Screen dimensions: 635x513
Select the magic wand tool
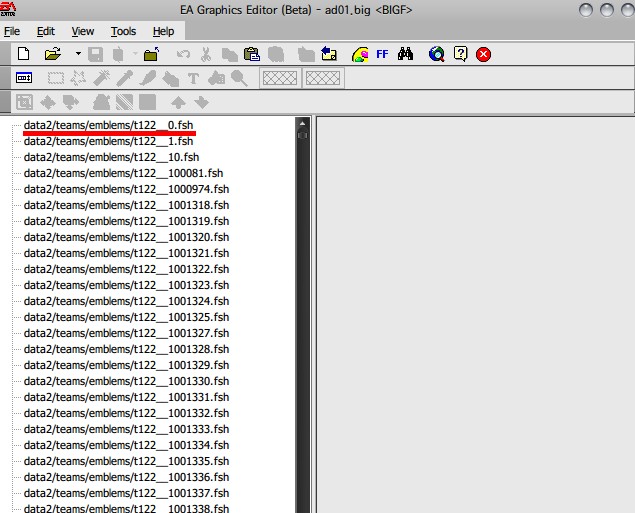tap(102, 78)
